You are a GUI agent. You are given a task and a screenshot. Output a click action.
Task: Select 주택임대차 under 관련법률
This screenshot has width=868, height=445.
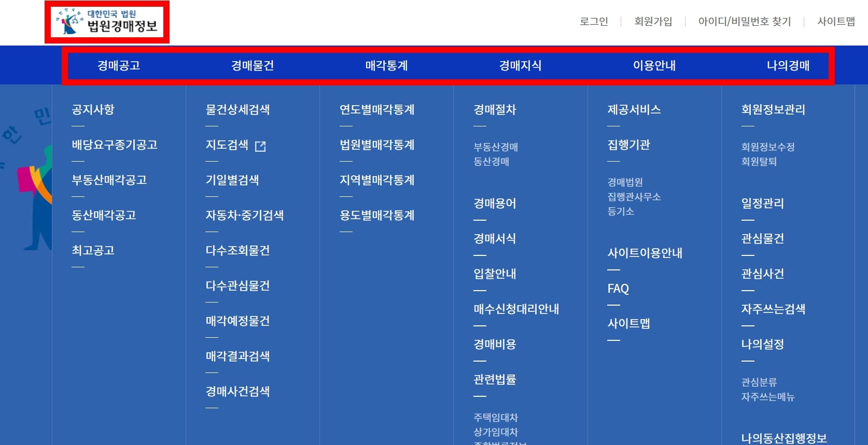point(496,418)
